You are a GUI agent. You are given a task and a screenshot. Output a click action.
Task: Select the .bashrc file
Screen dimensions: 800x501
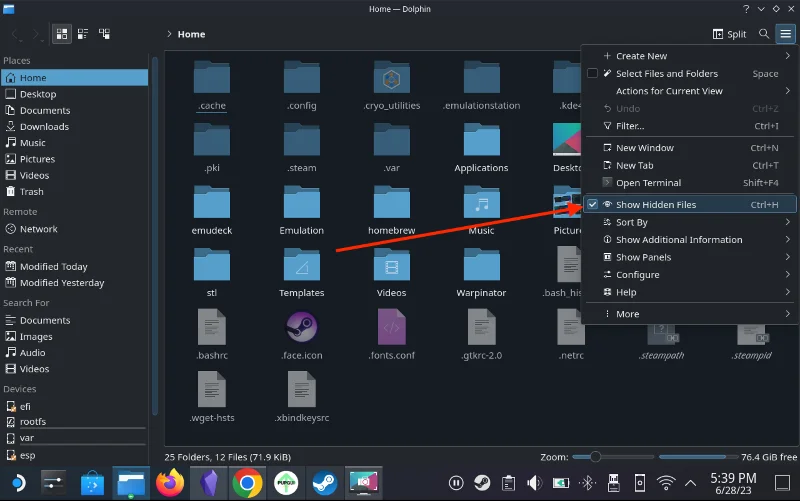pos(212,335)
